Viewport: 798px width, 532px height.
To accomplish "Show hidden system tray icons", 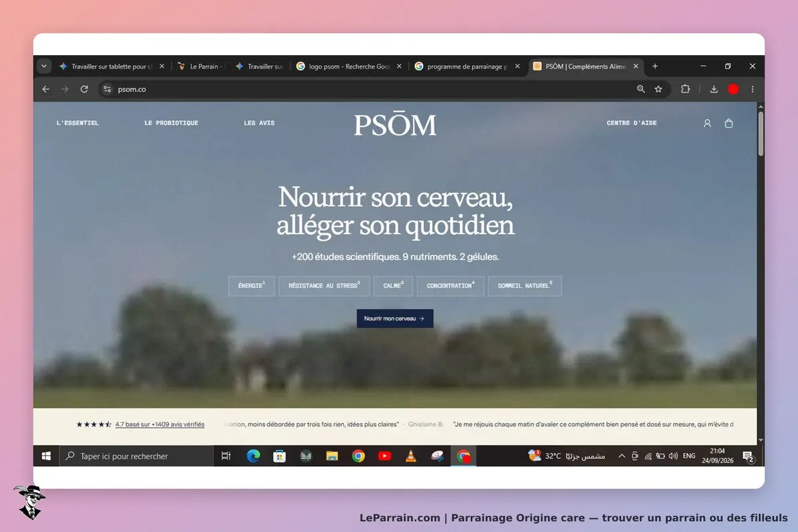I will point(622,456).
